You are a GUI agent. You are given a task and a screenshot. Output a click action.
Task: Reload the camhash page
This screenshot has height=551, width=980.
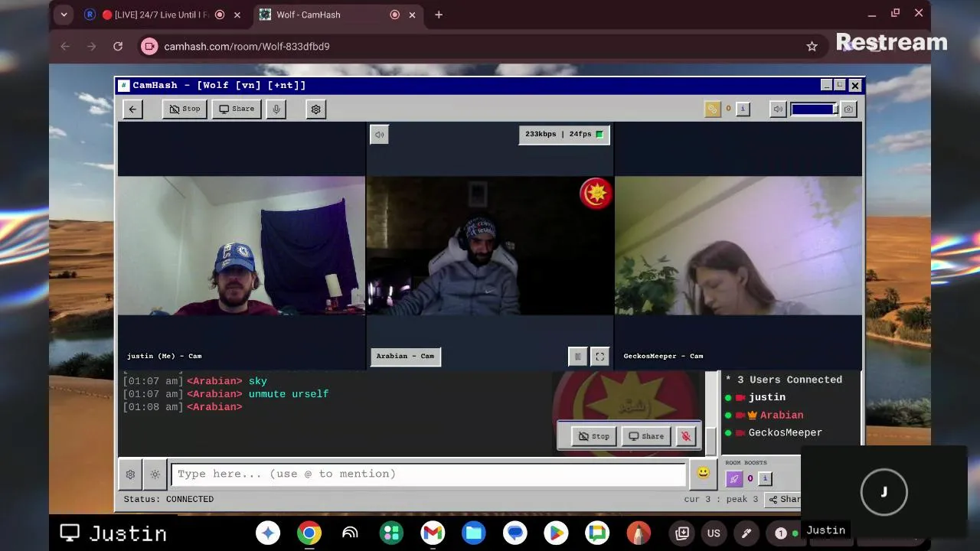[x=118, y=47]
